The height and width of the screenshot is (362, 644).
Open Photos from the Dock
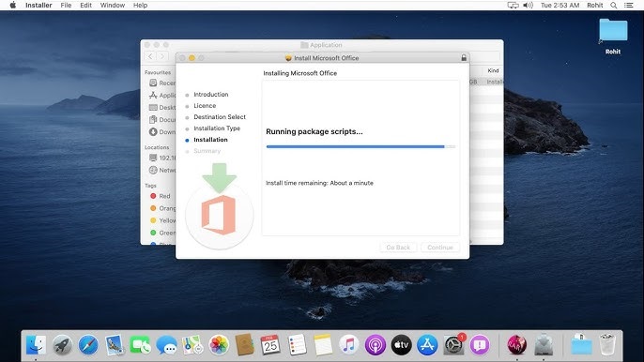click(219, 345)
